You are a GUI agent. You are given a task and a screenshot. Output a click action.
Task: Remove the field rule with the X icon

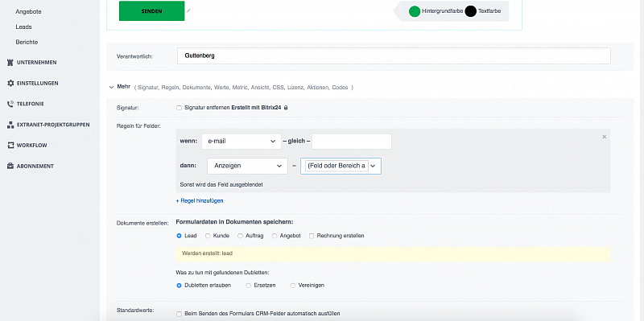click(605, 137)
